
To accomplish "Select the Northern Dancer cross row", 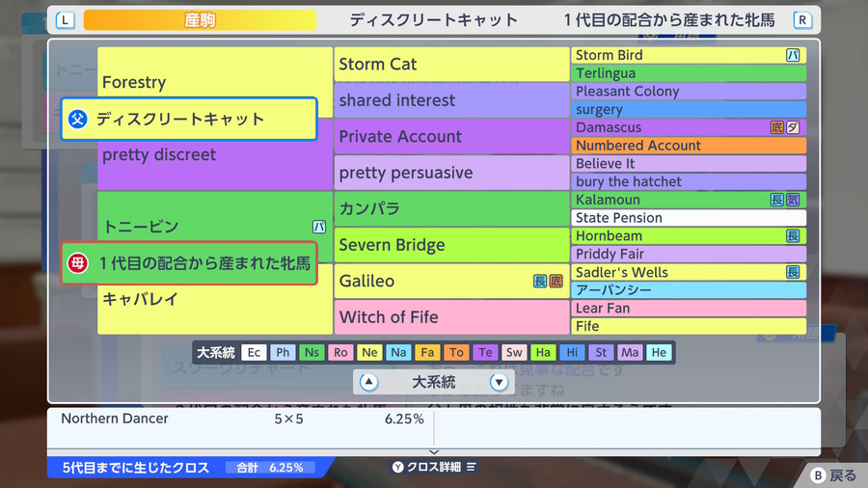I will tap(242, 419).
